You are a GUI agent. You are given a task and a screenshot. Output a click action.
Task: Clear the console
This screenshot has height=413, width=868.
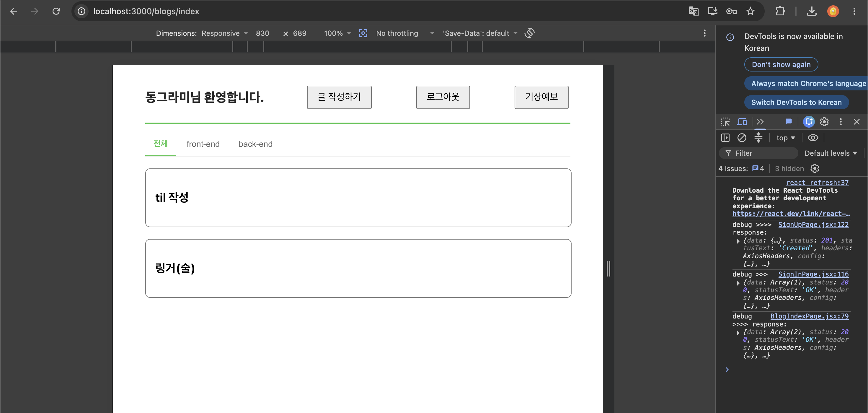point(742,138)
